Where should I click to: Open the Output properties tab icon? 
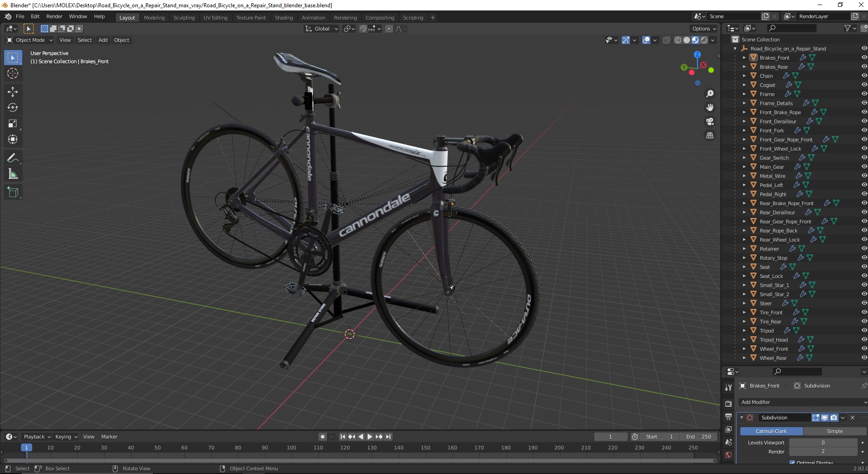click(728, 417)
